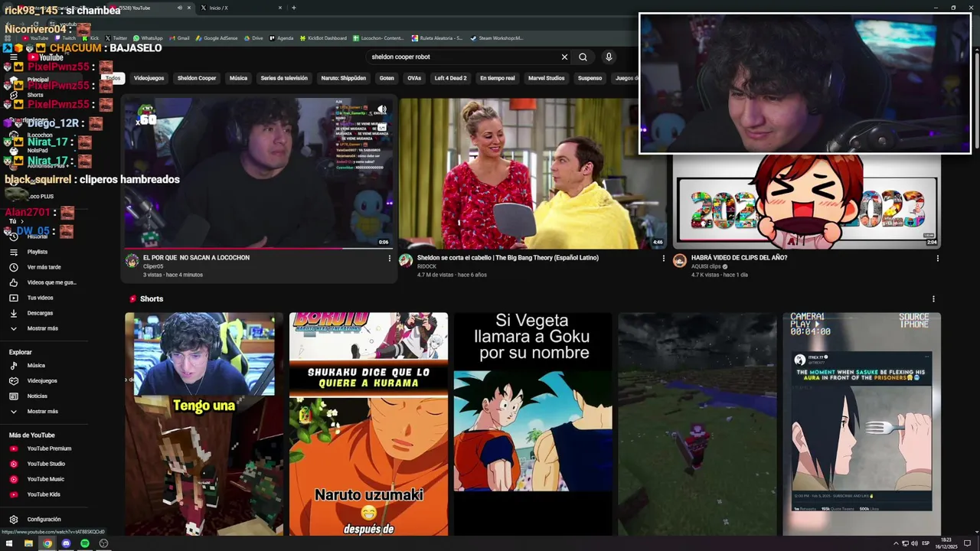The image size is (980, 551).
Task: Open Discord from the Windows taskbar
Action: click(x=66, y=543)
